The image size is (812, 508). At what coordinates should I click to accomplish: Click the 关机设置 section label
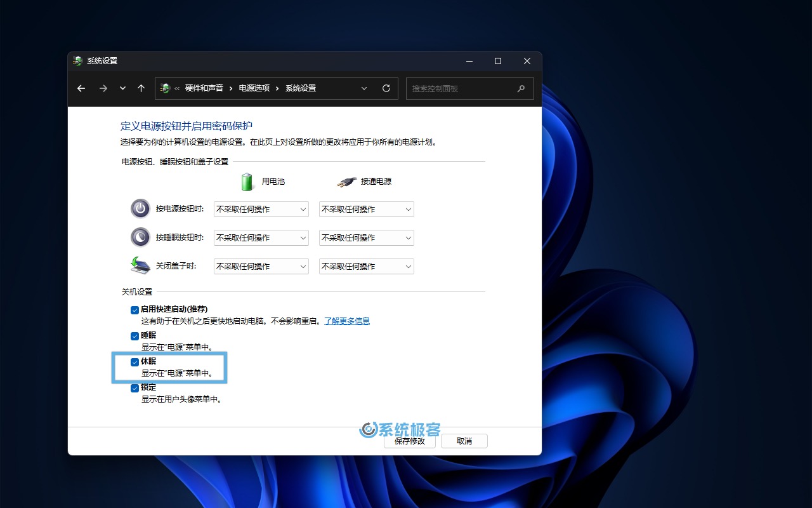coord(137,292)
